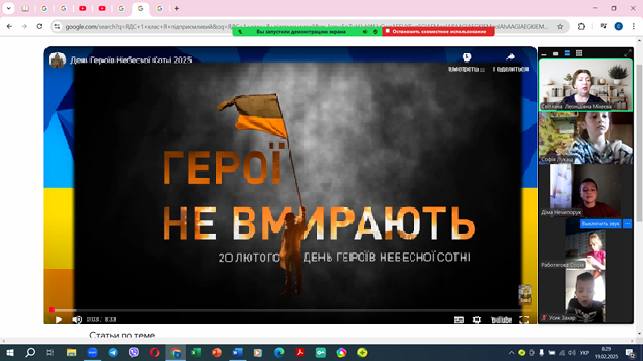Open tab search dropdown in Chrome

8,8
